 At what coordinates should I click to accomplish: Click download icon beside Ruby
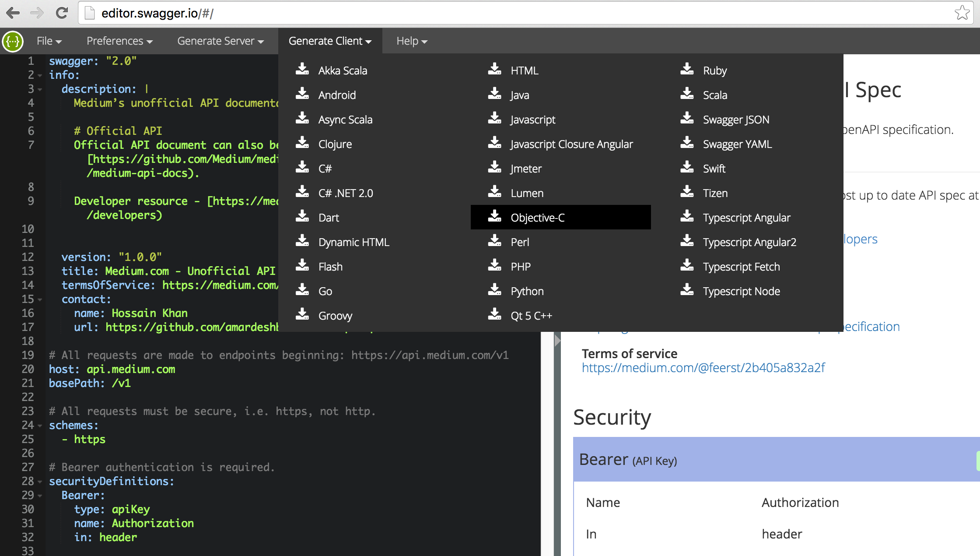tap(687, 69)
